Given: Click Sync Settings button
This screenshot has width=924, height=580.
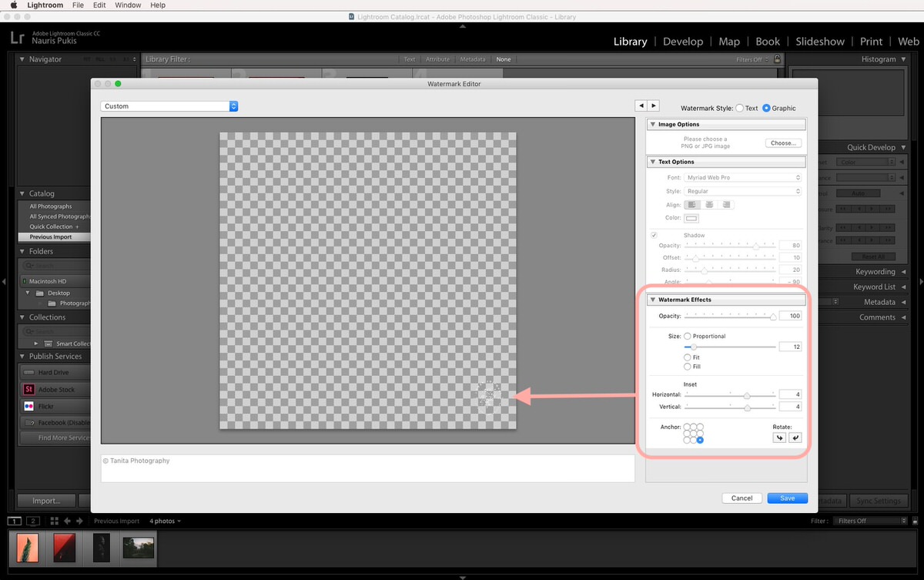Looking at the screenshot, I should point(878,501).
